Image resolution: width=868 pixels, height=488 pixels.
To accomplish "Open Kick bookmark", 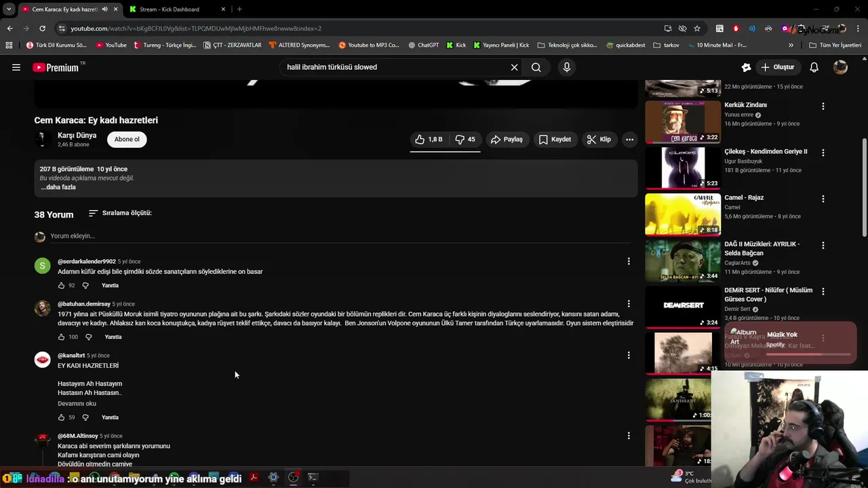I will [x=456, y=45].
